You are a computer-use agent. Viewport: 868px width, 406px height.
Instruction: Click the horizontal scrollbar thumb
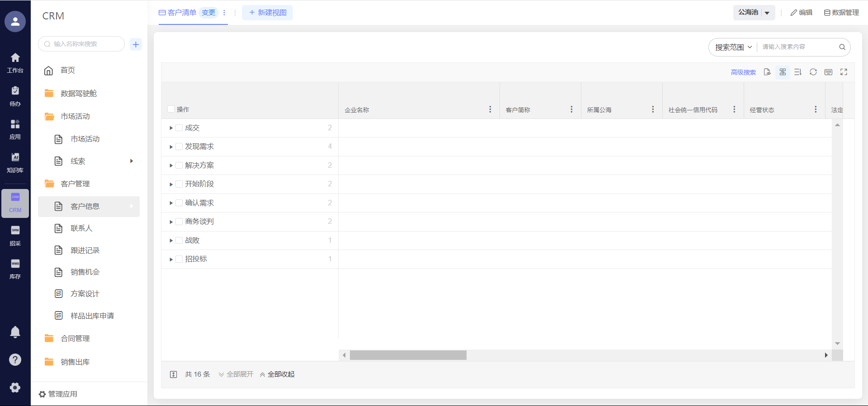408,355
